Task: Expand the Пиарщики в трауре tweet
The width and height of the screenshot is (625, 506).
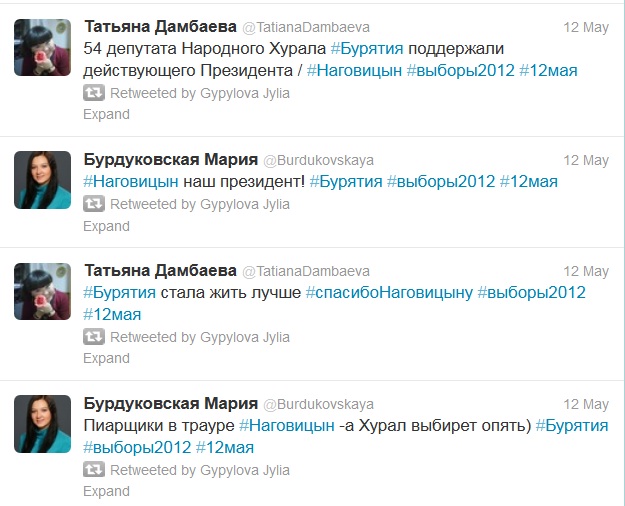Action: [106, 491]
